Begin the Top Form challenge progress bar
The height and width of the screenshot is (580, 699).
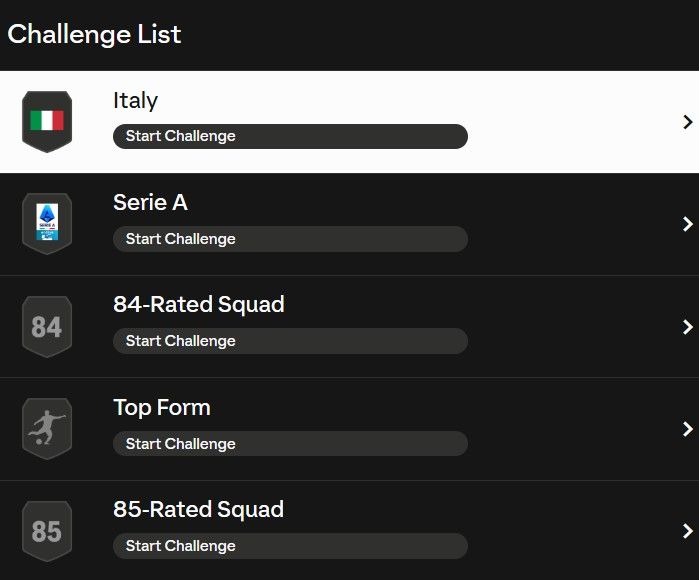click(289, 444)
